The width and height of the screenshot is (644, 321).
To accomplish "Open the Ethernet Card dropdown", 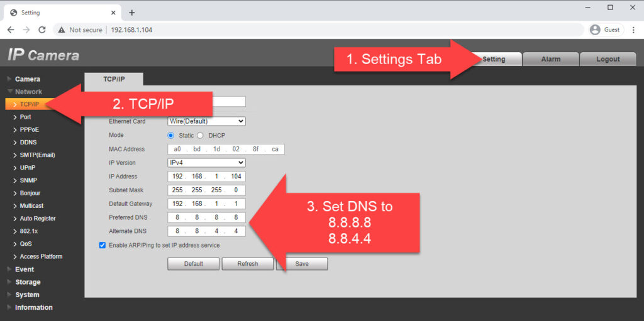I will (x=206, y=121).
